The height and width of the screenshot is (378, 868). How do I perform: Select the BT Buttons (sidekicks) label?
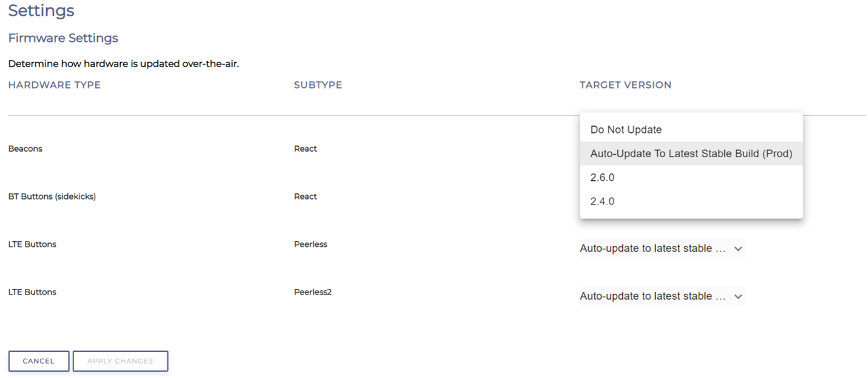coord(52,197)
